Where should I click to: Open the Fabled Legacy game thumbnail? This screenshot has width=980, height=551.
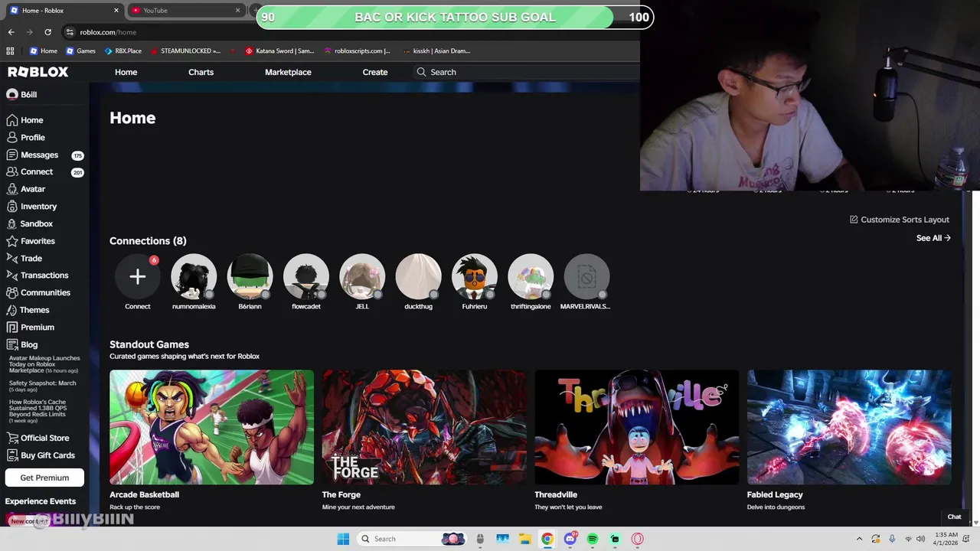849,427
